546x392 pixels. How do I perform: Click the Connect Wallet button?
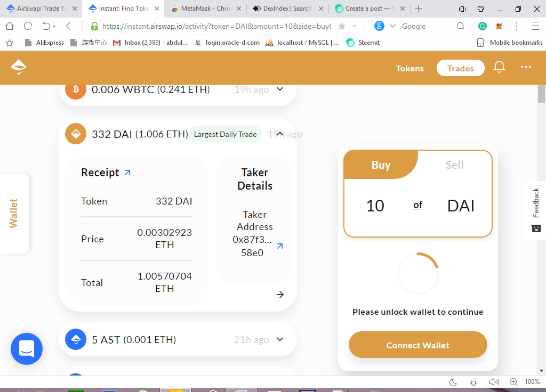[x=417, y=345]
